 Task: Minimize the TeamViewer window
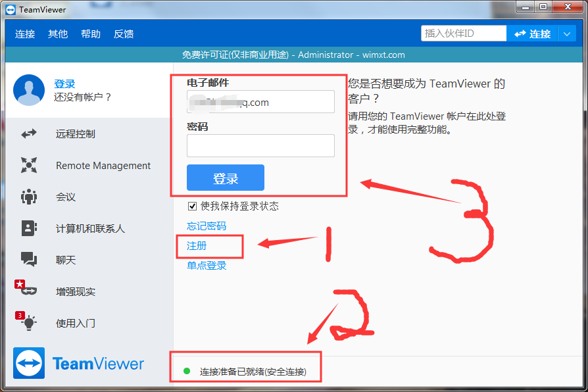pos(526,7)
